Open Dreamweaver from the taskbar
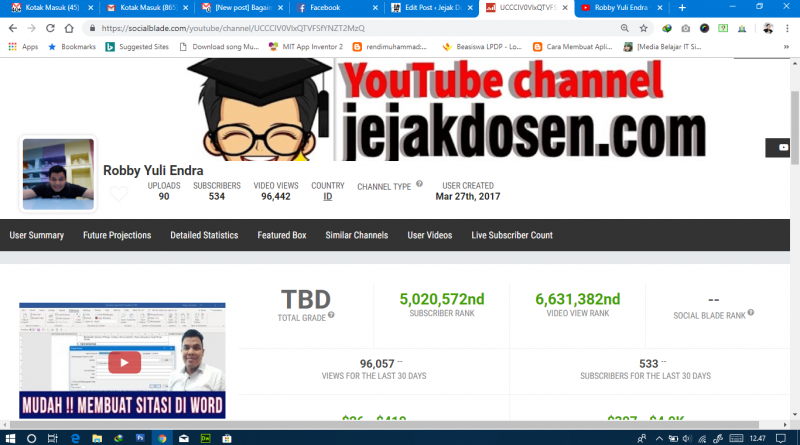 click(206, 438)
